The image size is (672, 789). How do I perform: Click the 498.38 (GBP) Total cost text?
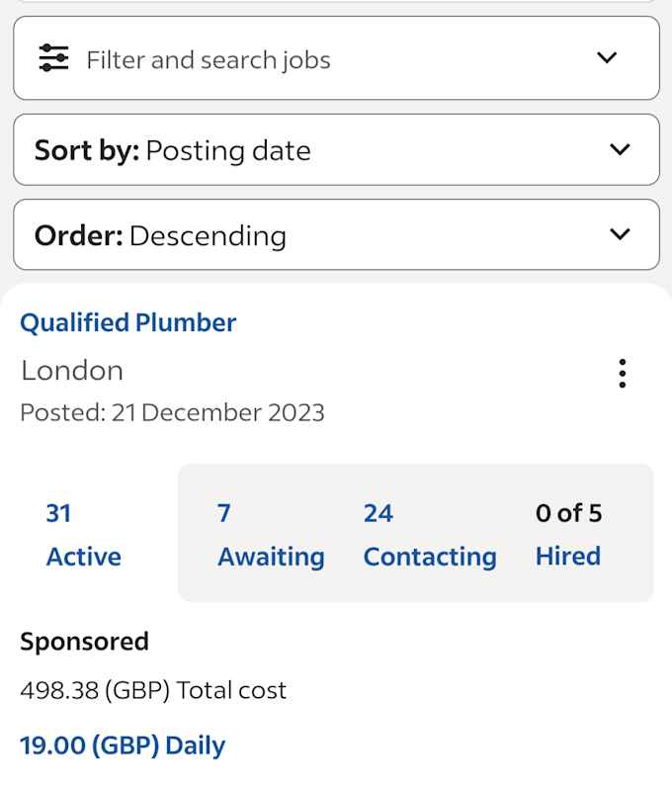point(153,690)
